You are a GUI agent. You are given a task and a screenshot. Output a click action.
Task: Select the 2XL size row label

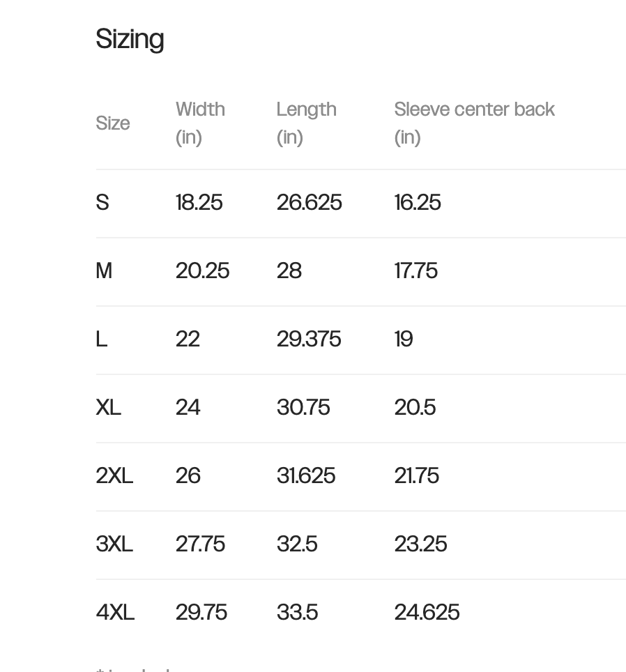click(114, 475)
